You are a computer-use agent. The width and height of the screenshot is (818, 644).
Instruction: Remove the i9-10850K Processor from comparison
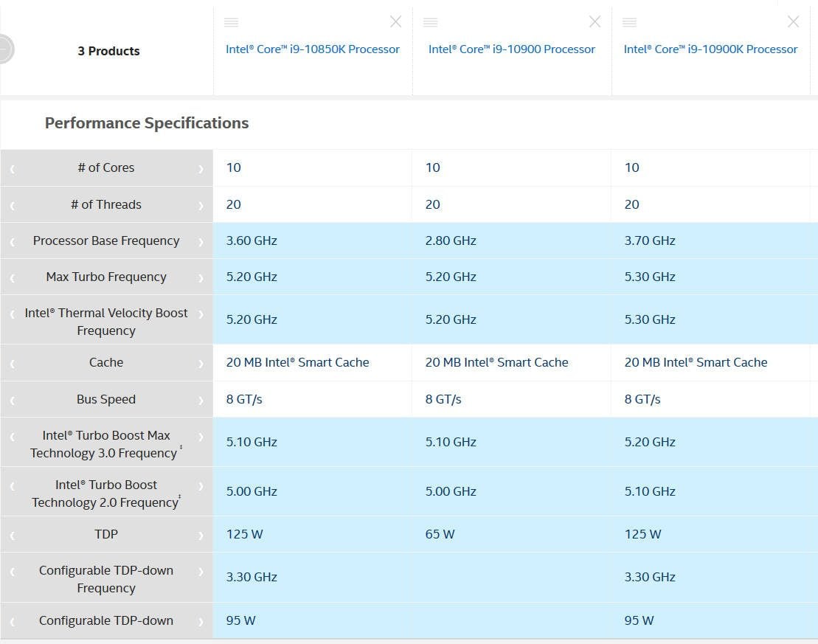pyautogui.click(x=396, y=21)
